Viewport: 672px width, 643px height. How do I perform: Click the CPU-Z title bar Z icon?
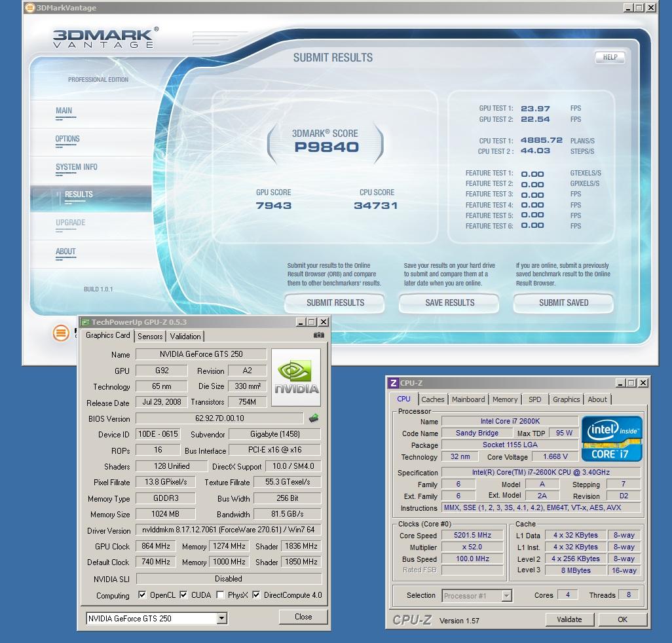(393, 383)
